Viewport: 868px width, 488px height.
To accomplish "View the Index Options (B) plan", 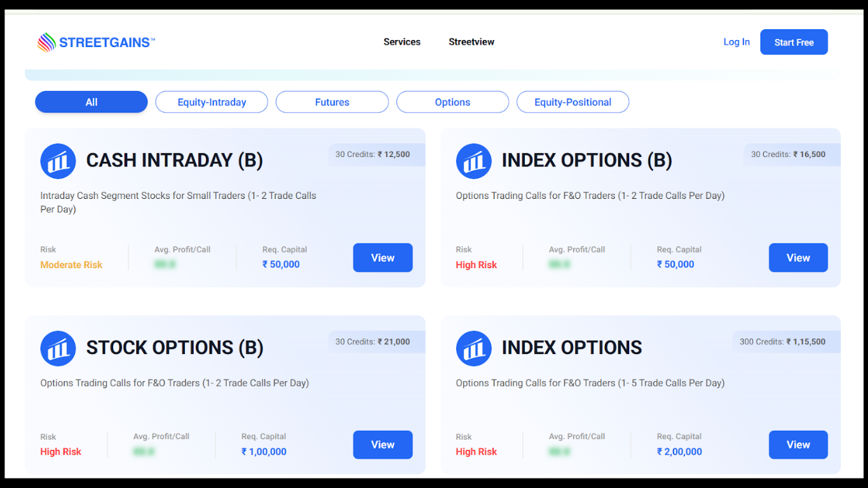I will click(798, 258).
